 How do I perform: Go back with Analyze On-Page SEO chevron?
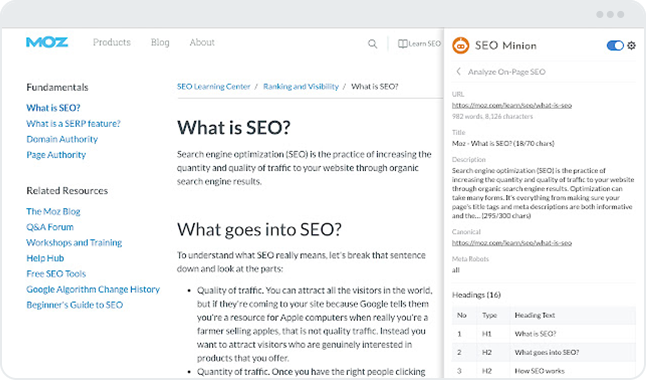point(458,71)
